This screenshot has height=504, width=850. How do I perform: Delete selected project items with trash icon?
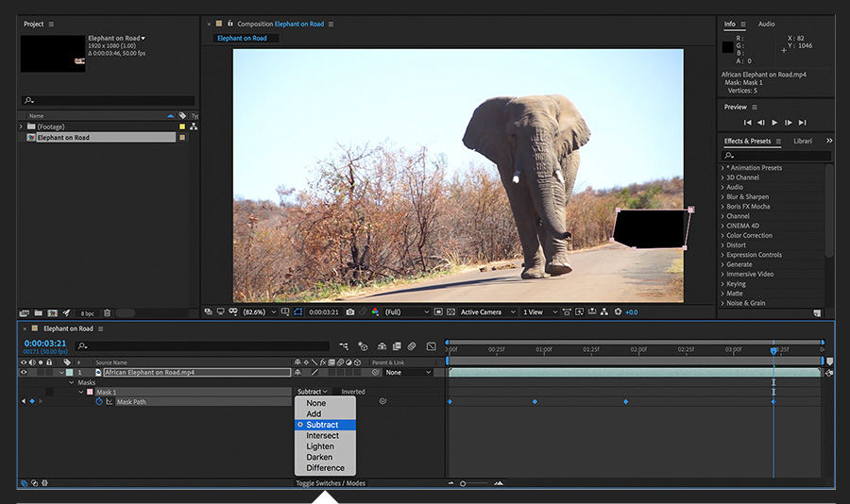(x=107, y=312)
